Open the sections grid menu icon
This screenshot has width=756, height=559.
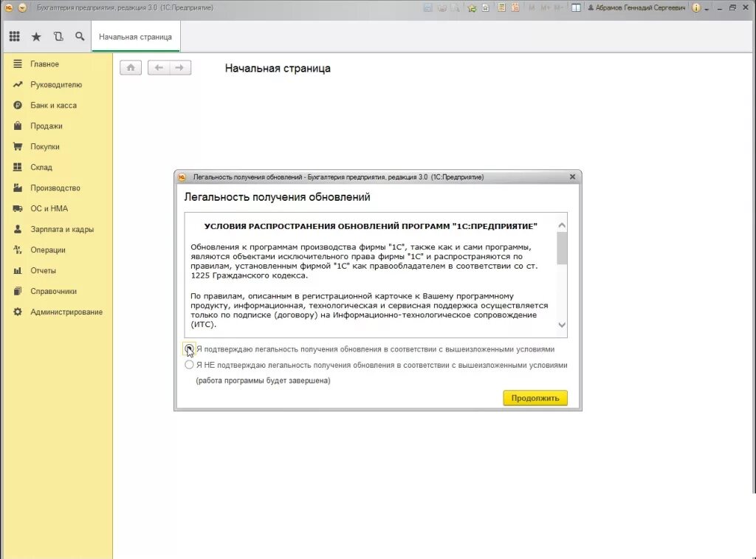pos(15,36)
